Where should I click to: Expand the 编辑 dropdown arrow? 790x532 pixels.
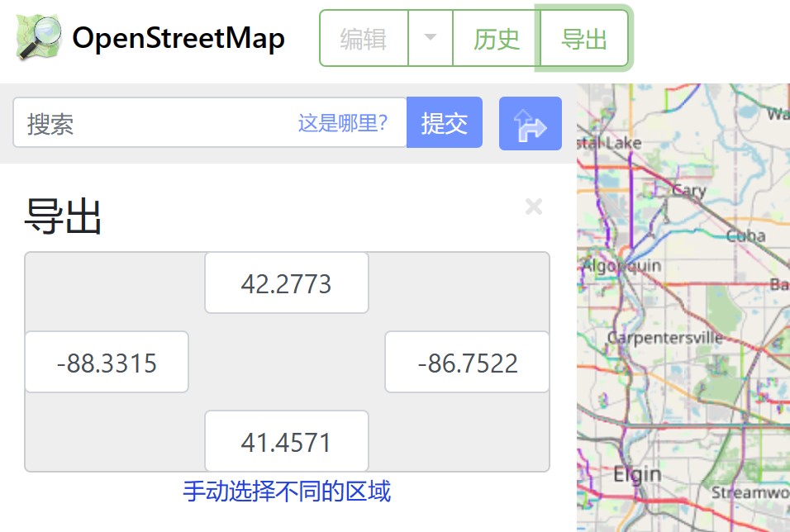click(431, 38)
